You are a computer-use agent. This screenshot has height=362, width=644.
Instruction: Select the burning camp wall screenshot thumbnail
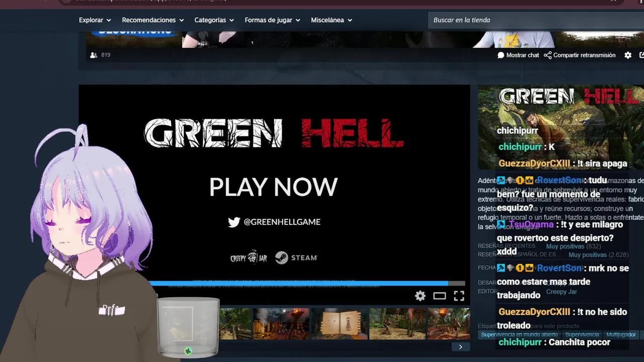[281, 324]
